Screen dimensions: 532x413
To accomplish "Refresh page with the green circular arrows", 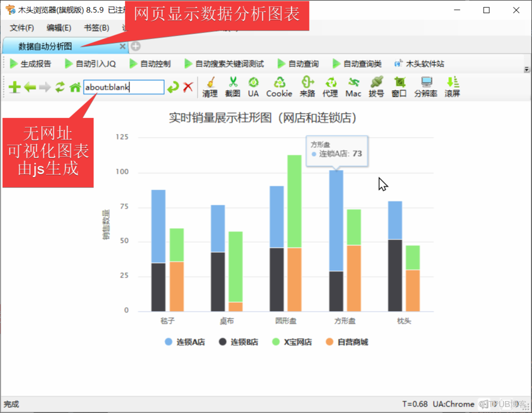I will (x=60, y=87).
